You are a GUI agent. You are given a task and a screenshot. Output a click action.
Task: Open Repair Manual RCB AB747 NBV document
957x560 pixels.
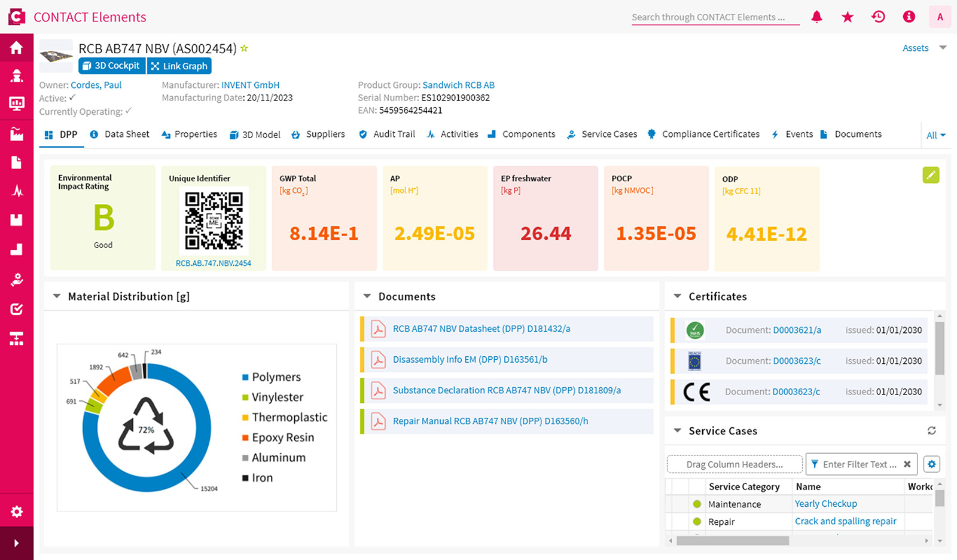[x=490, y=421]
